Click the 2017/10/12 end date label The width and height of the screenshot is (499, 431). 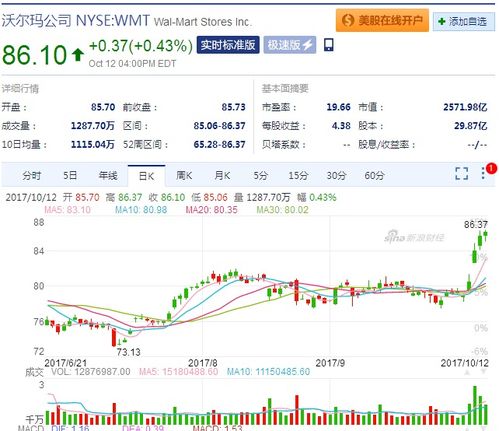tap(465, 363)
